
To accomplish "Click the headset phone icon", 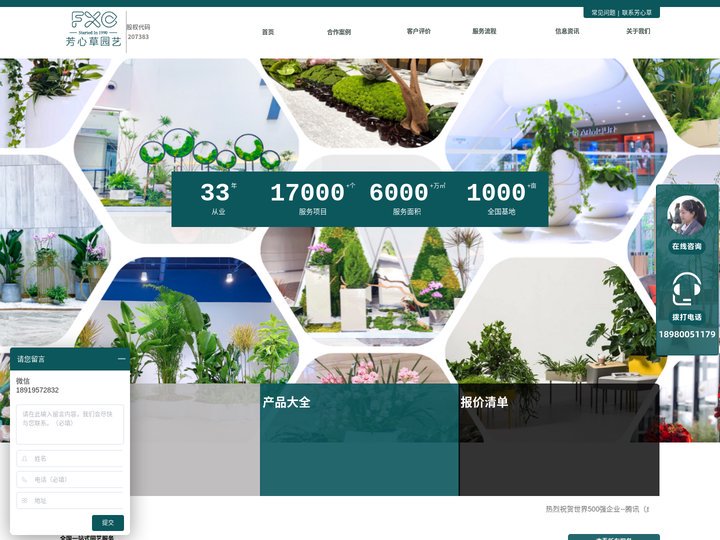I will (x=686, y=289).
